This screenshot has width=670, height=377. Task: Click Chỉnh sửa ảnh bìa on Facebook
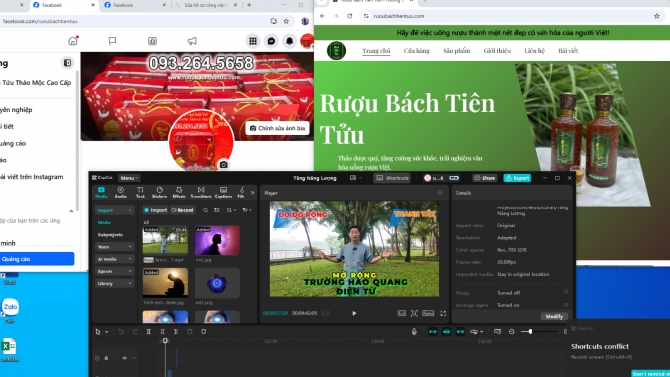click(x=277, y=128)
